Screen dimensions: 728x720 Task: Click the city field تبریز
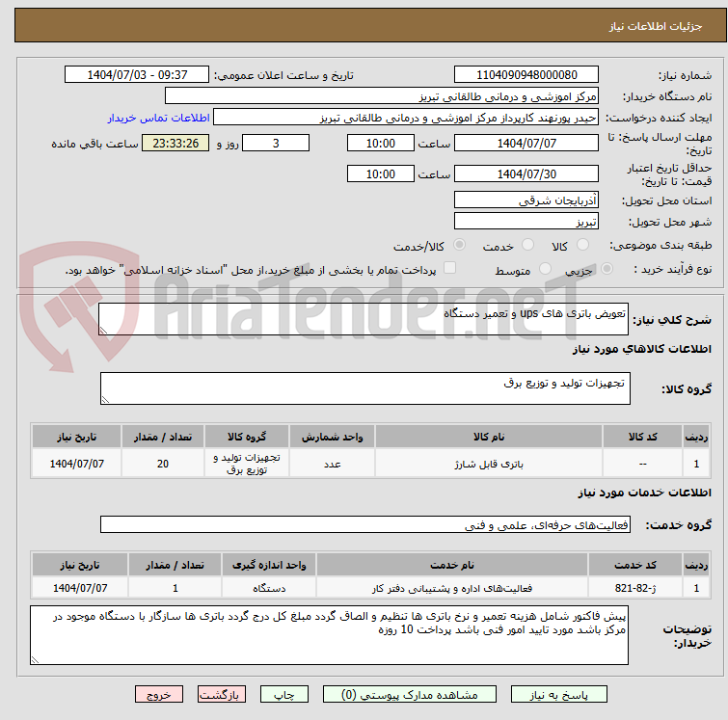tap(526, 222)
